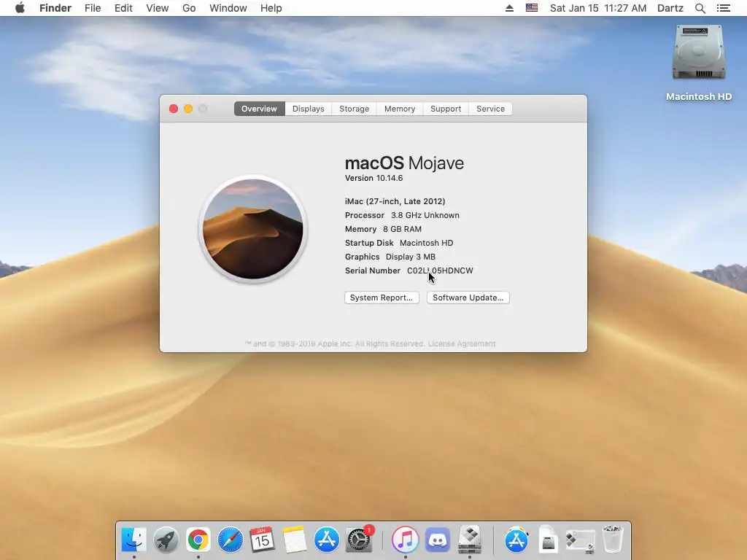This screenshot has height=560, width=747.
Task: Open Trash in the Dock
Action: (x=613, y=540)
